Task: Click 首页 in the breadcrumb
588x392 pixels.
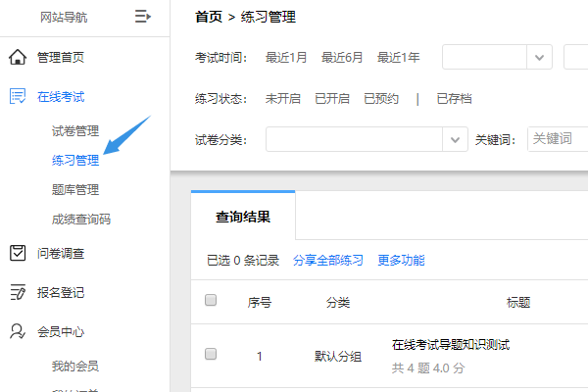Action: pyautogui.click(x=209, y=17)
